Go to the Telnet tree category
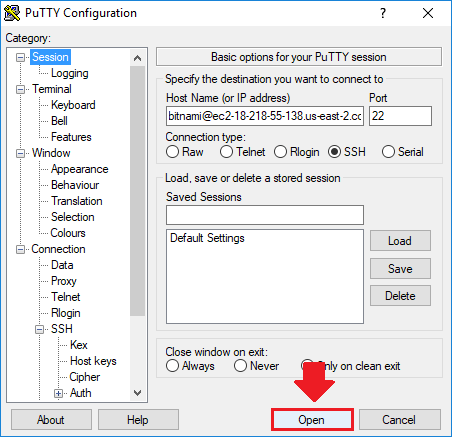 (66, 297)
